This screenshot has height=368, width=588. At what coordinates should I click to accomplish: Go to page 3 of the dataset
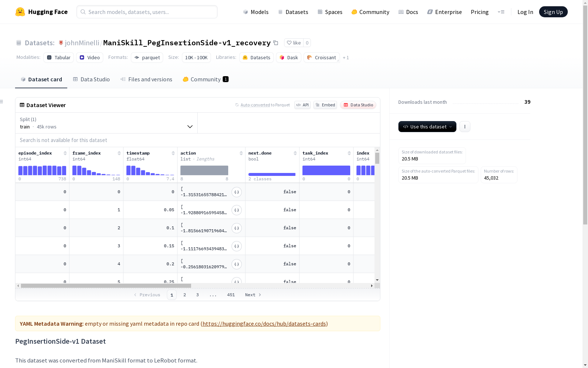point(197,295)
